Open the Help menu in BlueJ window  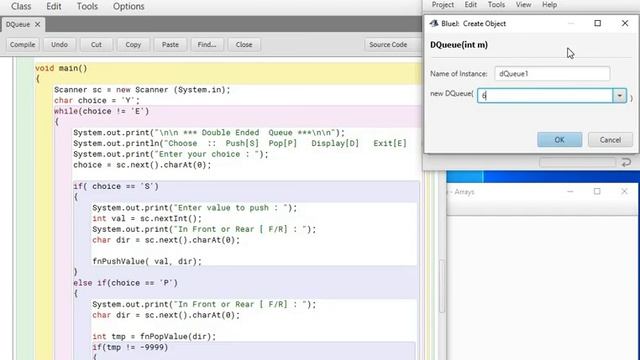pos(549,5)
